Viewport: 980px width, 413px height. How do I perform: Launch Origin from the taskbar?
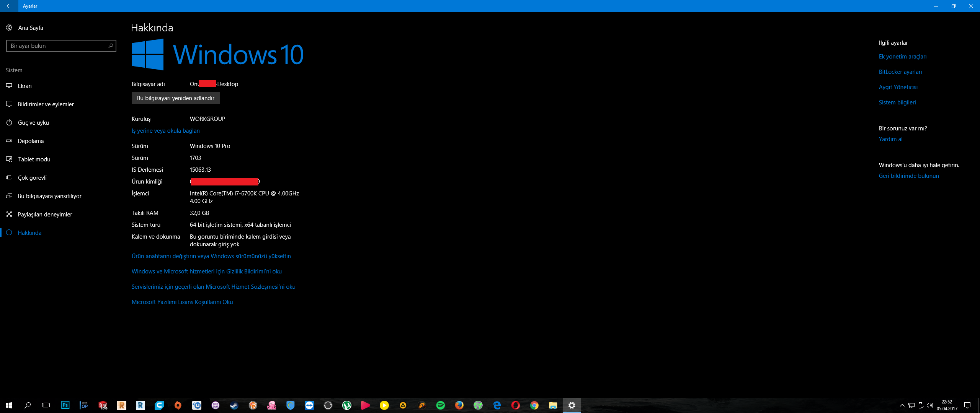pos(178,405)
